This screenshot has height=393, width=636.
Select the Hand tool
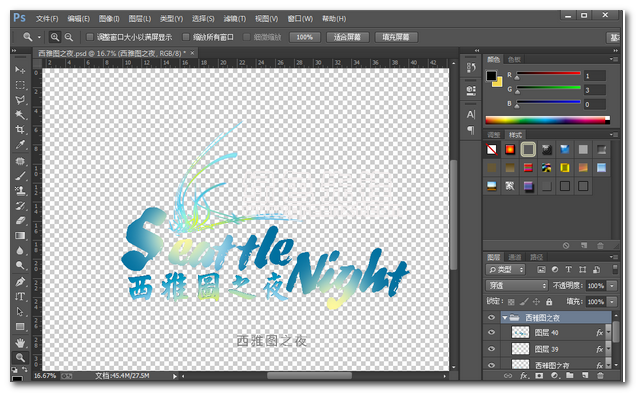tap(20, 343)
